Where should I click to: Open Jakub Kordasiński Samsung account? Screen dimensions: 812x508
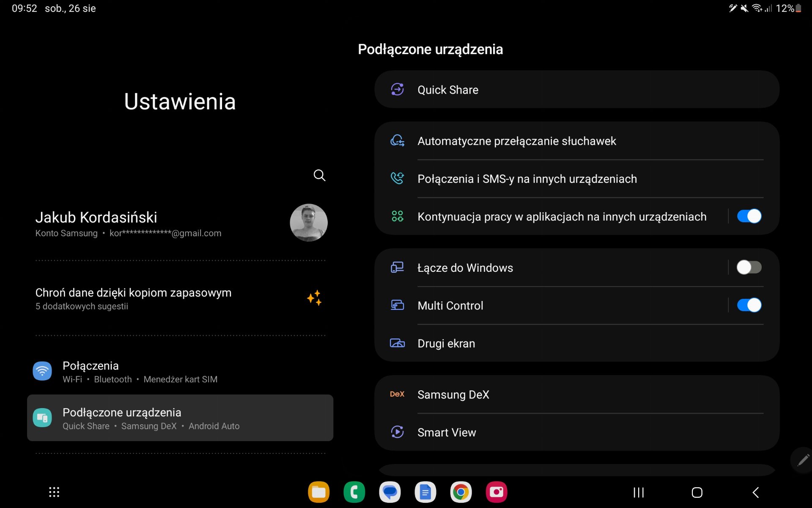point(180,223)
